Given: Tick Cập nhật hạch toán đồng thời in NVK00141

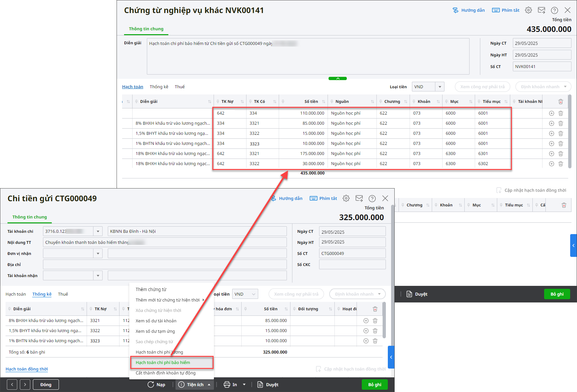Looking at the screenshot, I should pyautogui.click(x=499, y=190).
